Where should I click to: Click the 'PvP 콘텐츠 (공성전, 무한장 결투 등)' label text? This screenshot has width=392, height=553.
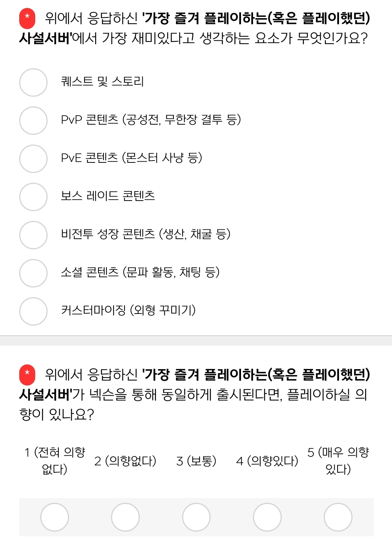click(x=151, y=120)
